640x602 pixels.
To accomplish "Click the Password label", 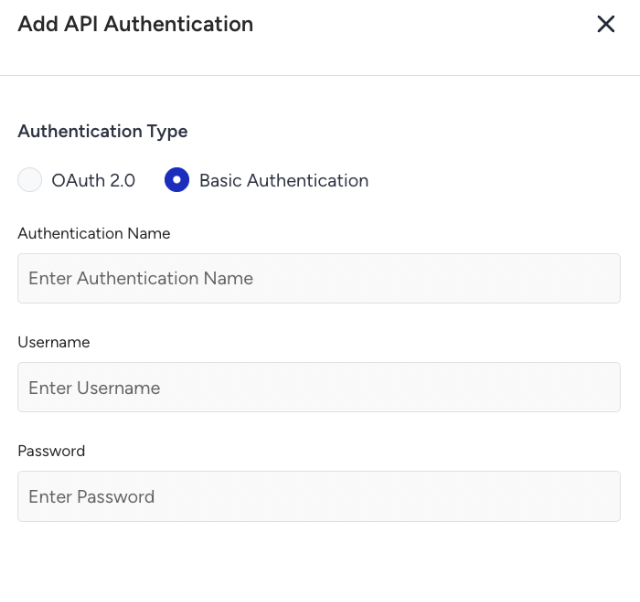I will [x=51, y=451].
